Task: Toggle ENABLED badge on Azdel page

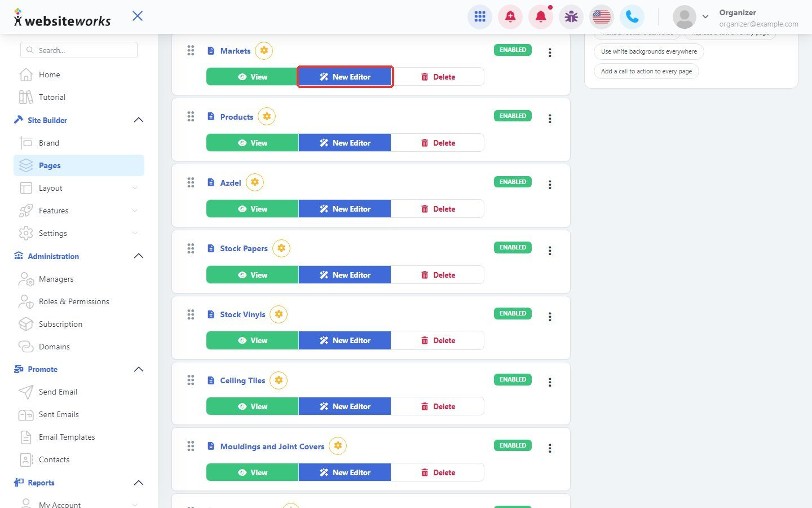Action: coord(513,182)
